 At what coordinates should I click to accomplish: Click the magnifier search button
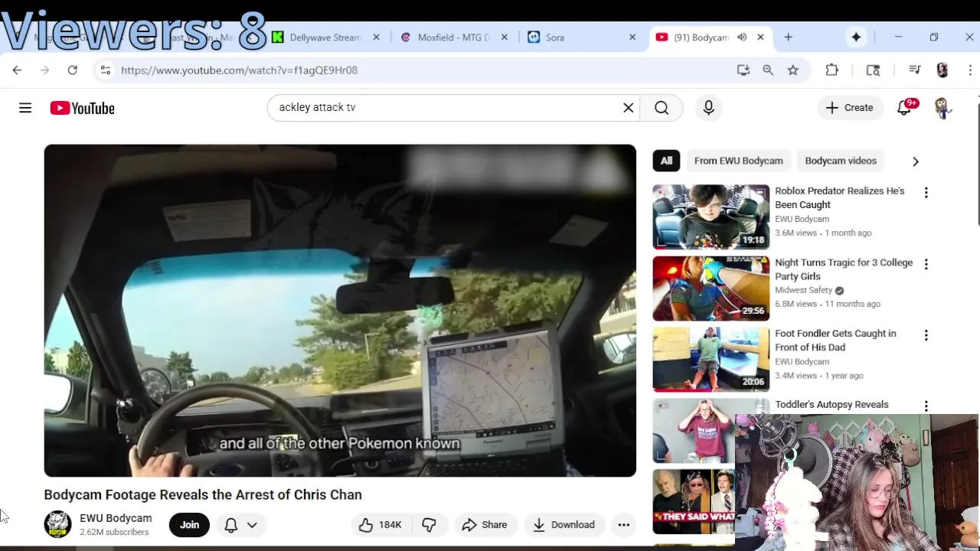click(661, 108)
